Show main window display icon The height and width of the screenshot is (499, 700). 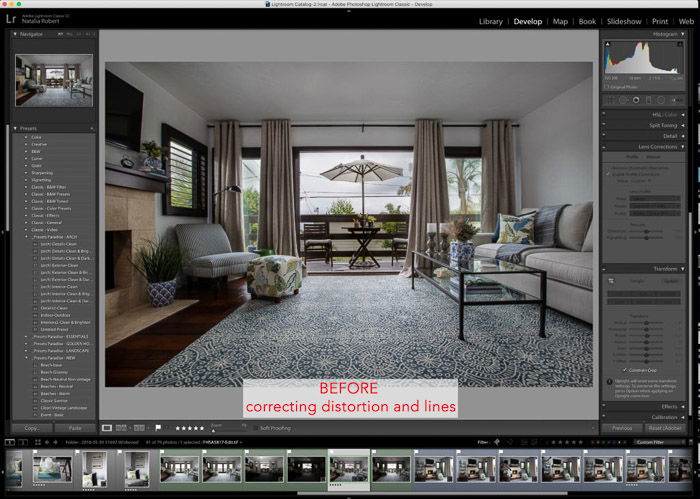(x=10, y=442)
